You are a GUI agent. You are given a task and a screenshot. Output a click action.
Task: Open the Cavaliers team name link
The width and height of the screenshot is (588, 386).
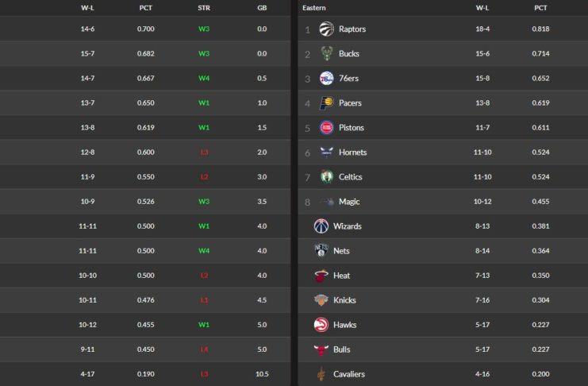pos(349,374)
